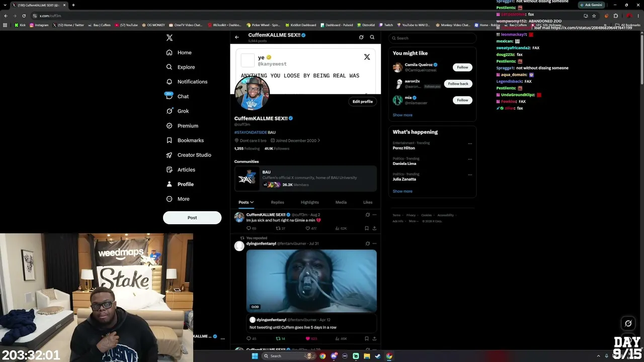Viewport: 644px width, 362px height.
Task: Focus the X Search field
Action: 433,38
